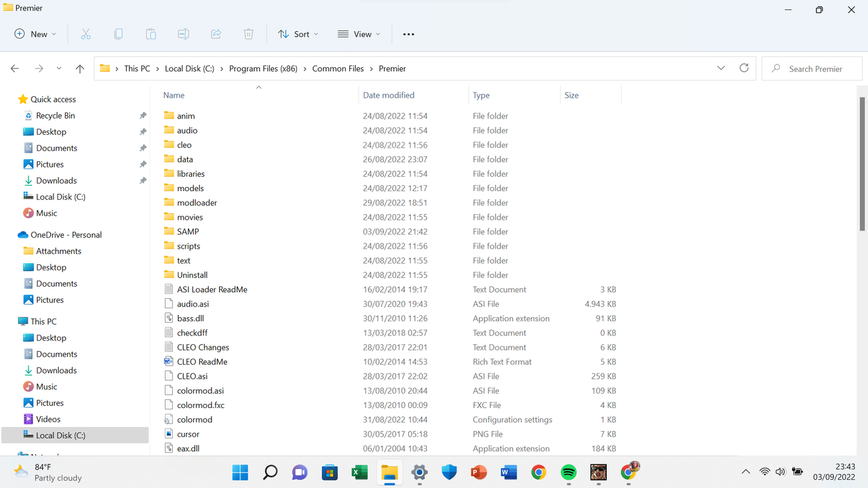
Task: Select the colormod configuration settings file icon
Action: (170, 420)
